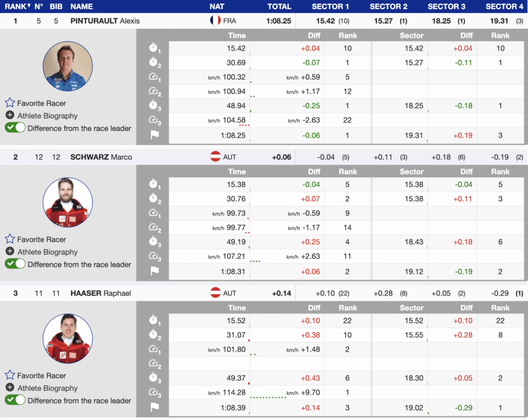Click the star icon beside Haaser's Favorite Racer
The height and width of the screenshot is (420, 528).
click(10, 376)
